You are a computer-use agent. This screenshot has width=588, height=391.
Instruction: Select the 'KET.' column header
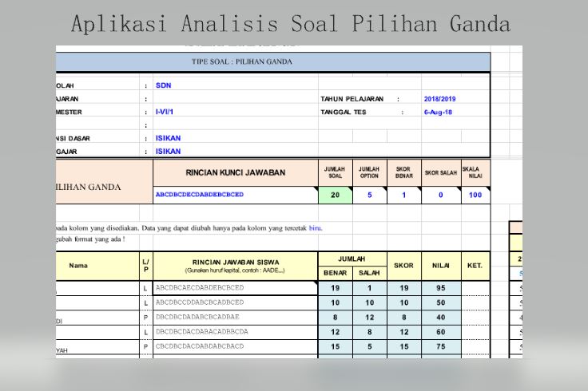click(x=475, y=266)
